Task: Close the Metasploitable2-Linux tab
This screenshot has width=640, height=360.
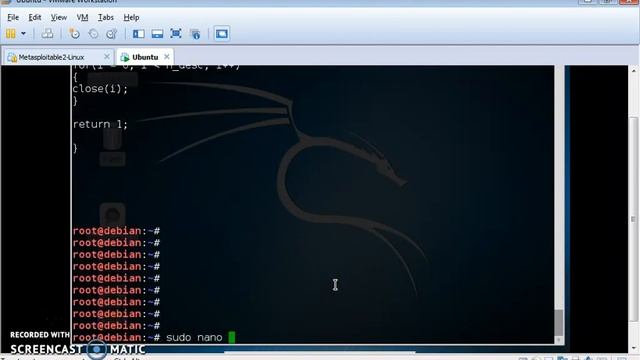Action: pyautogui.click(x=107, y=57)
